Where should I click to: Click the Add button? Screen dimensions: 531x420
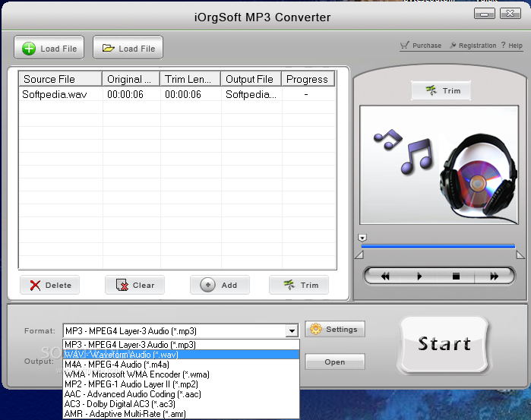point(220,285)
